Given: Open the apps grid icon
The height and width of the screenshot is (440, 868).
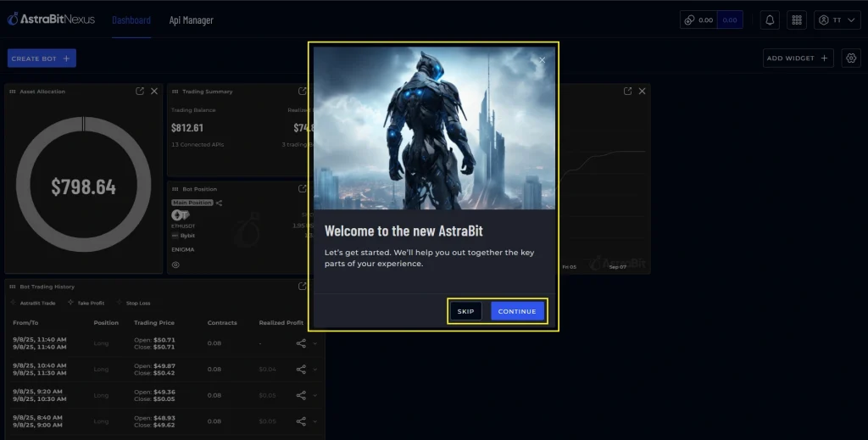Looking at the screenshot, I should [x=797, y=20].
